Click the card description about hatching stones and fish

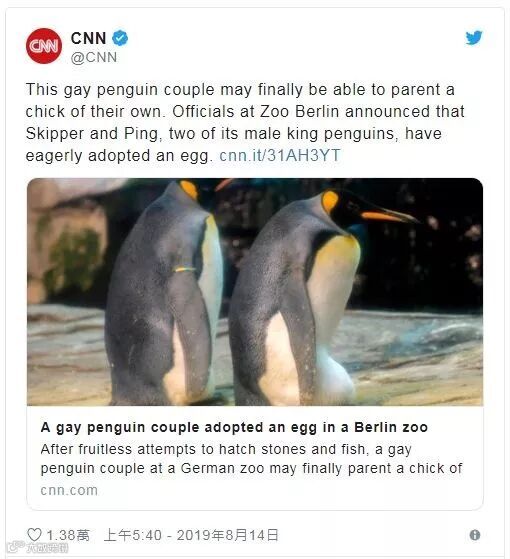click(251, 458)
